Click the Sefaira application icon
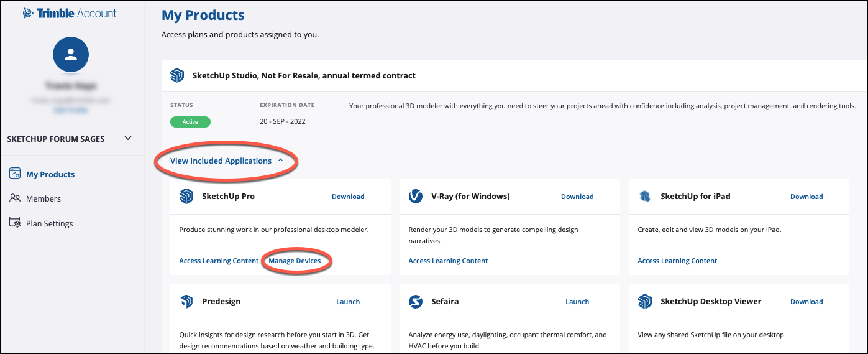868x354 pixels. (416, 302)
